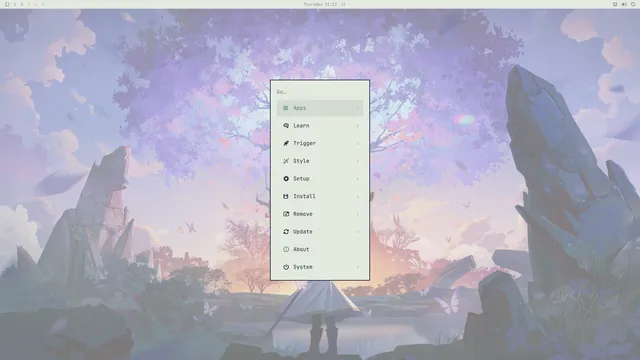This screenshot has height=360, width=640.
Task: Expand the Install submenu chevron
Action: point(358,196)
